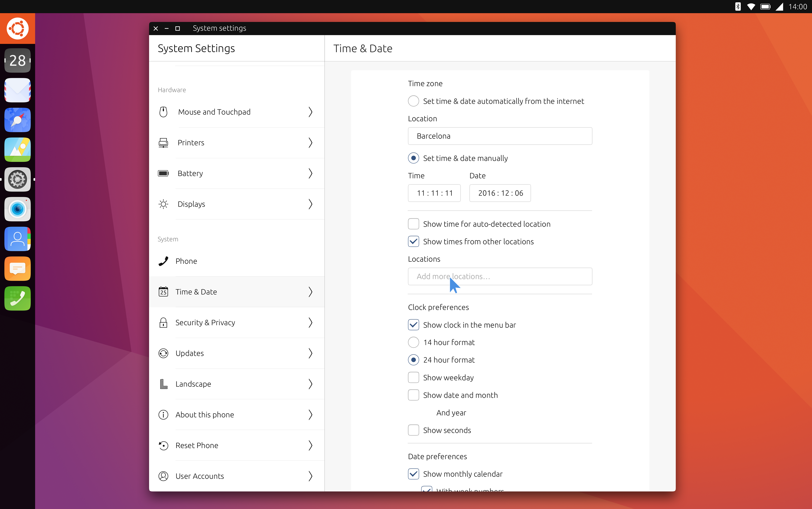This screenshot has width=812, height=509.
Task: Click the person icon beside User Accounts
Action: (163, 476)
